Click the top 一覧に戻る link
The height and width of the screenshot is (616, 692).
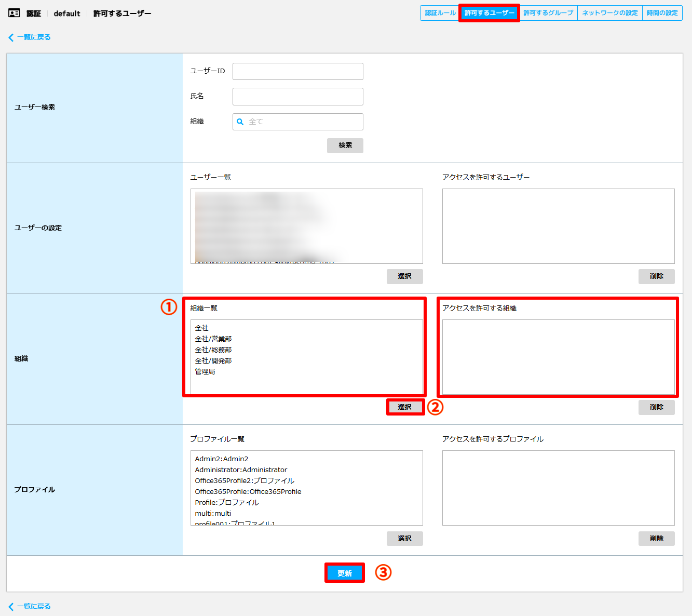point(34,37)
